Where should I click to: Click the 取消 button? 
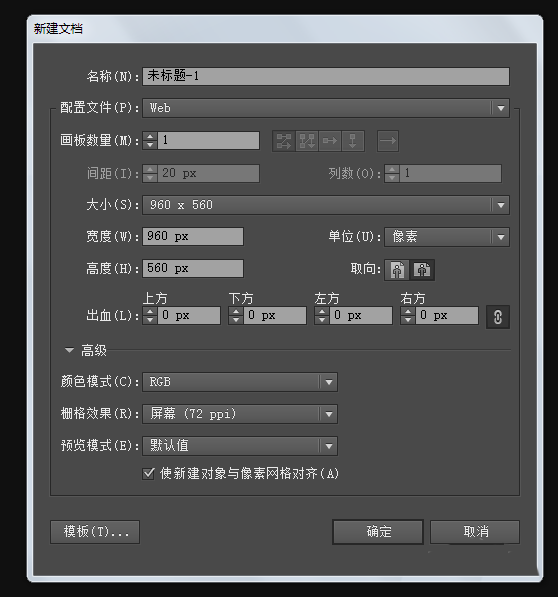pyautogui.click(x=475, y=532)
